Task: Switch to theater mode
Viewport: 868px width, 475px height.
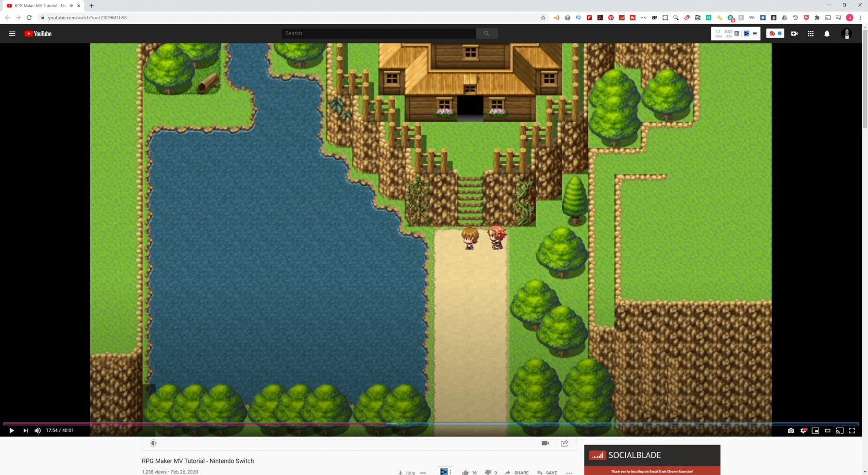Action: pyautogui.click(x=827, y=431)
